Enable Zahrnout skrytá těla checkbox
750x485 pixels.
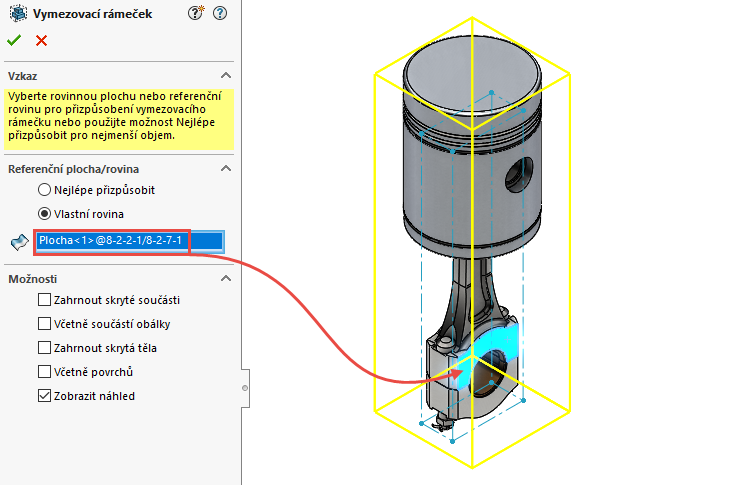click(44, 348)
